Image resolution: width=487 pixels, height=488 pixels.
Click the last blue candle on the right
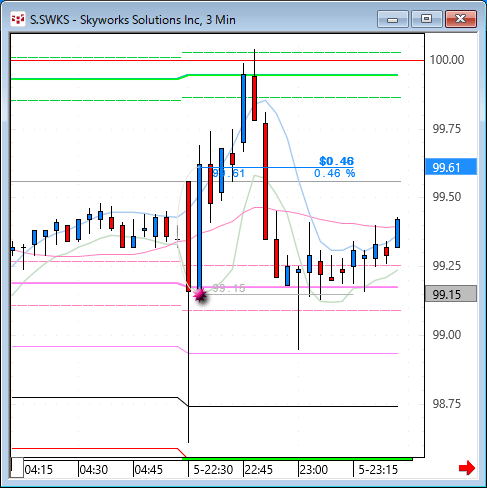(x=397, y=233)
